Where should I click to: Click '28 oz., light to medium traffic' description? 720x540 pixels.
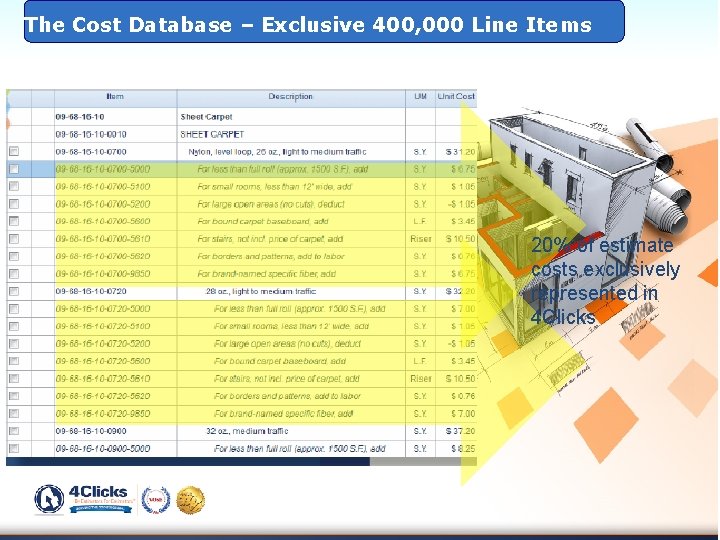[260, 291]
